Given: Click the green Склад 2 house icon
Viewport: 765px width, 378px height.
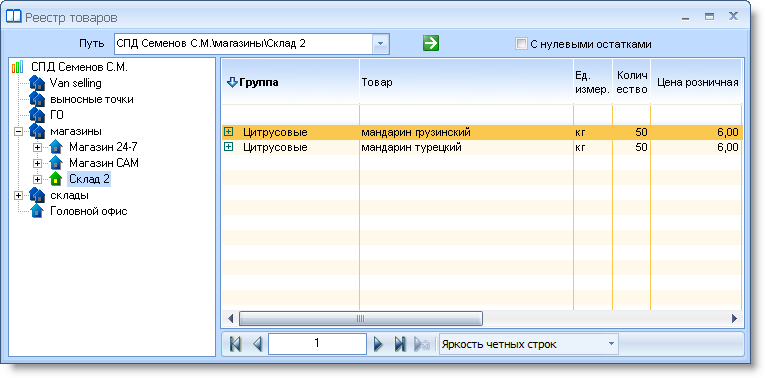Looking at the screenshot, I should coord(56,179).
